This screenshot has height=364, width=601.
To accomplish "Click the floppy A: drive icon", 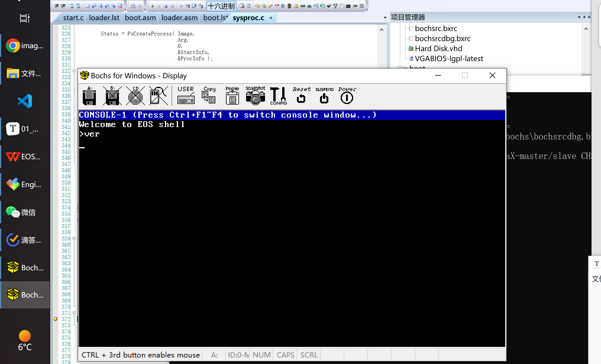I will (89, 96).
